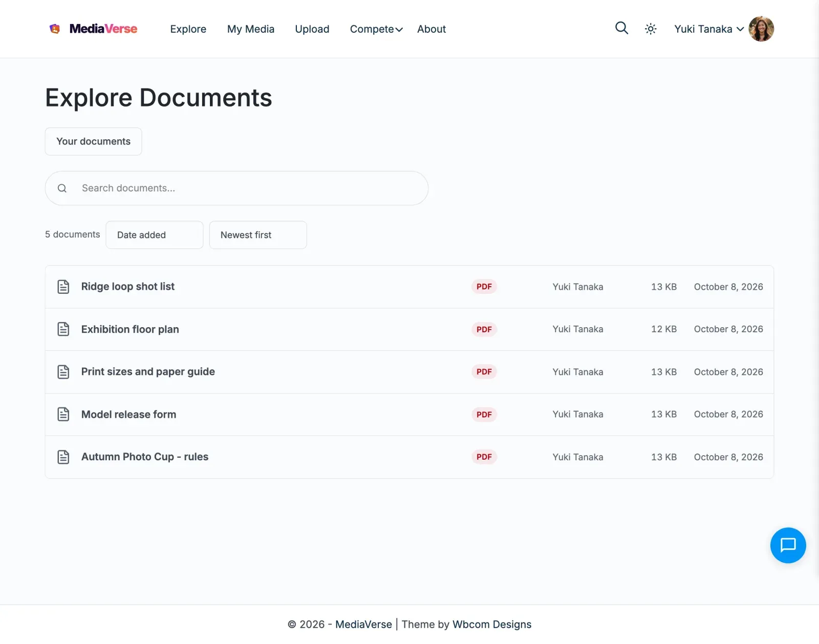Open the My Media menu item

[251, 29]
